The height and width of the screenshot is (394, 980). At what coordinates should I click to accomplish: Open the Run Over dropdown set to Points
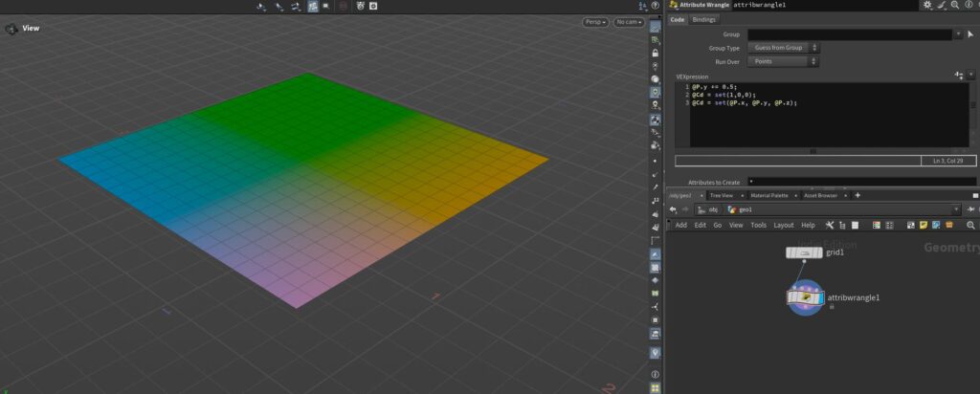(783, 61)
